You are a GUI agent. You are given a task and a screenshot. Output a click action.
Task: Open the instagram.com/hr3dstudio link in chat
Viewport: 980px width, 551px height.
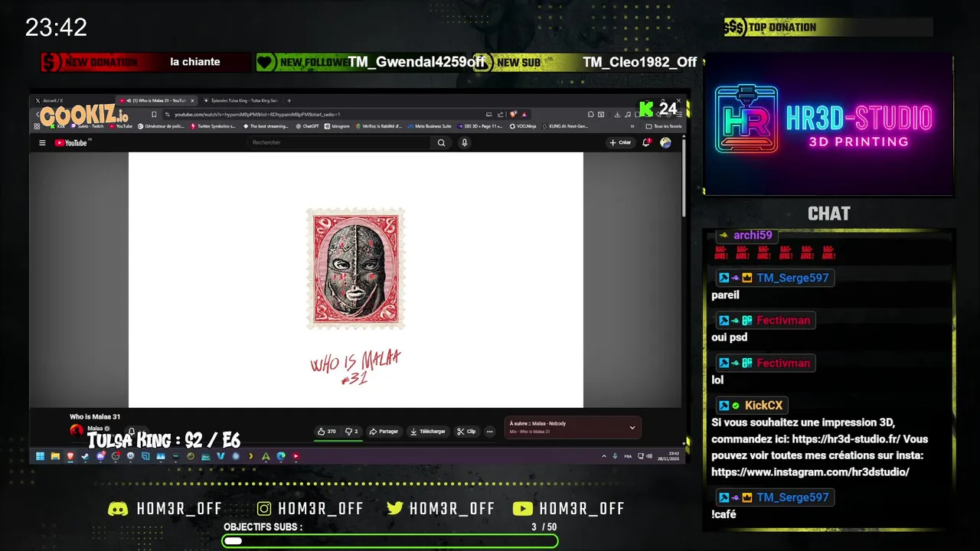[810, 472]
